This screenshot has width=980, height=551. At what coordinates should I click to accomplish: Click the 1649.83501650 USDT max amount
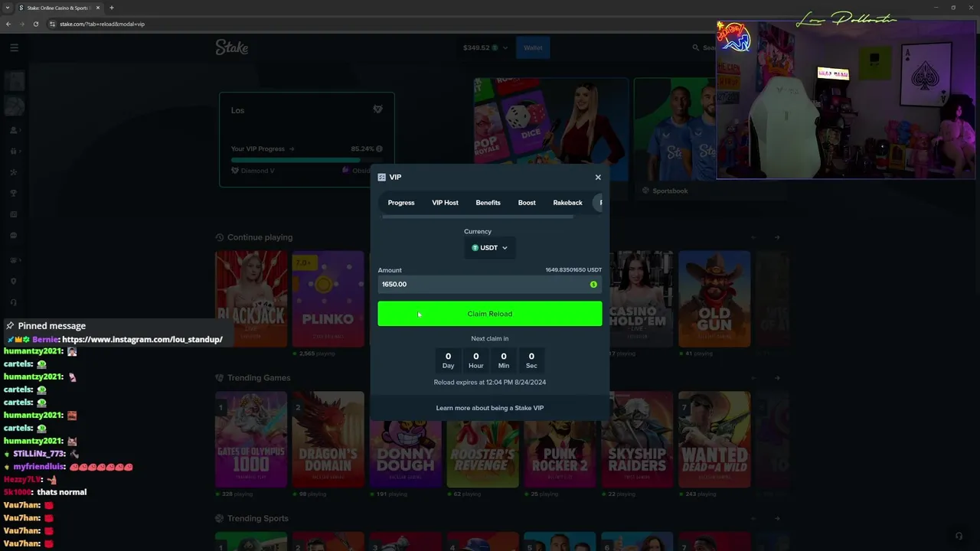point(573,270)
